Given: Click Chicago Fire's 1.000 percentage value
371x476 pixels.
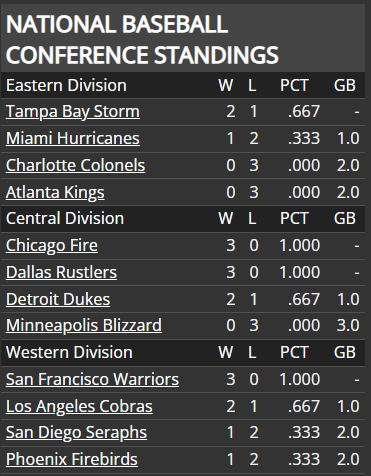Looking at the screenshot, I should tap(300, 246).
